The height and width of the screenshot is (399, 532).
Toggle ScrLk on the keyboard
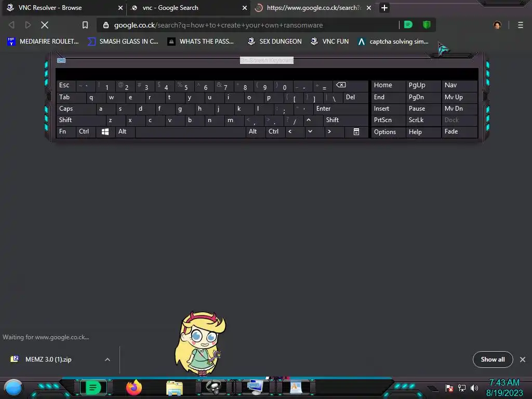(x=423, y=120)
